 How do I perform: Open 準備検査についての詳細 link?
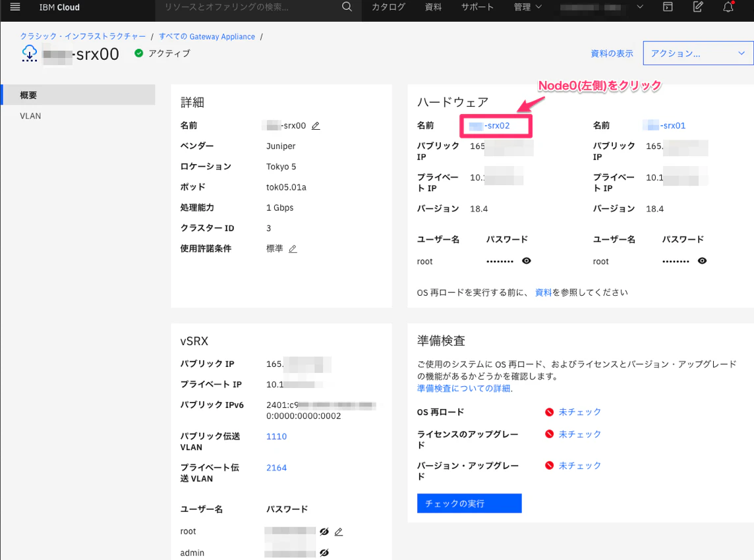click(x=463, y=389)
